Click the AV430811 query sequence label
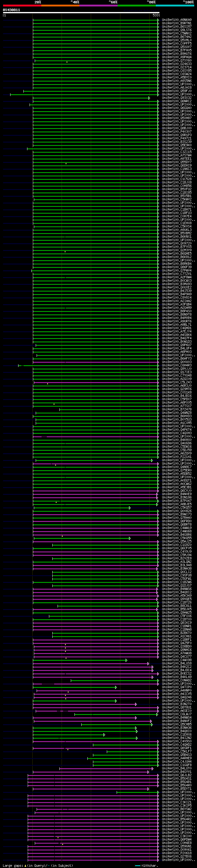The image size is (197, 868). point(11,10)
